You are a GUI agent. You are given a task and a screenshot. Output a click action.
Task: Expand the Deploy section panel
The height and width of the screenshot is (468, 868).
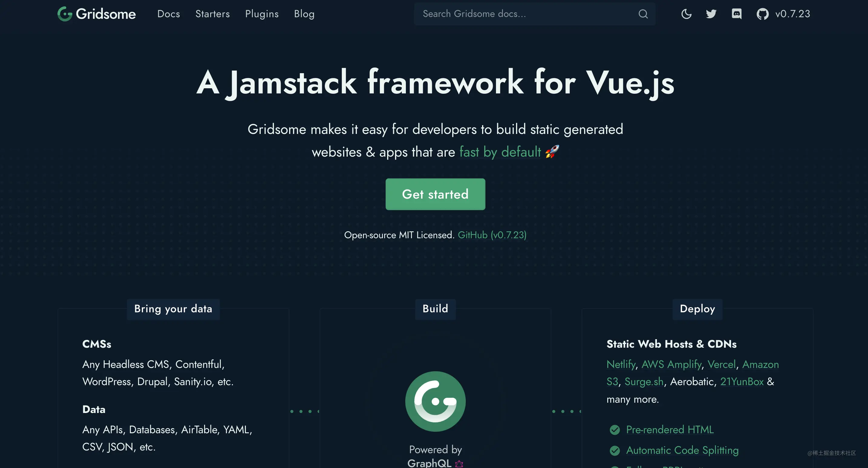(697, 308)
